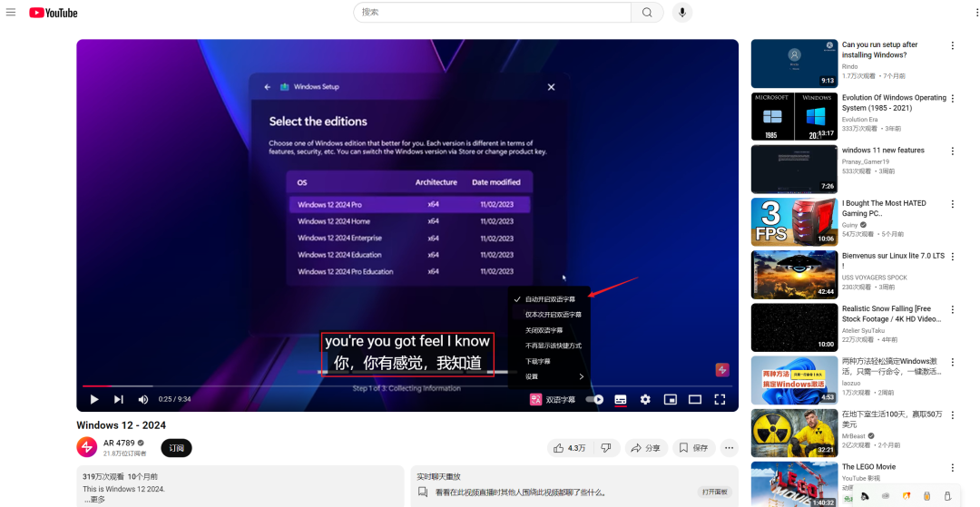This screenshot has width=980, height=507.
Task: Click the Rindo channel name
Action: point(850,66)
